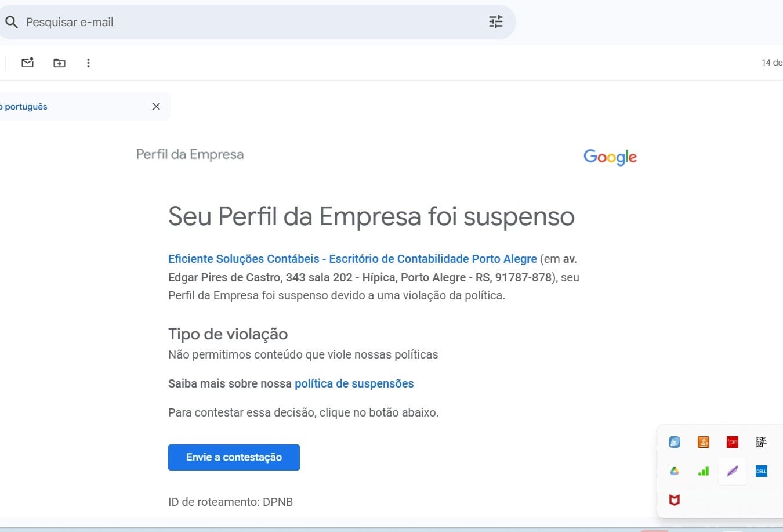Mark this email as unread
783x532 pixels.
(x=27, y=63)
